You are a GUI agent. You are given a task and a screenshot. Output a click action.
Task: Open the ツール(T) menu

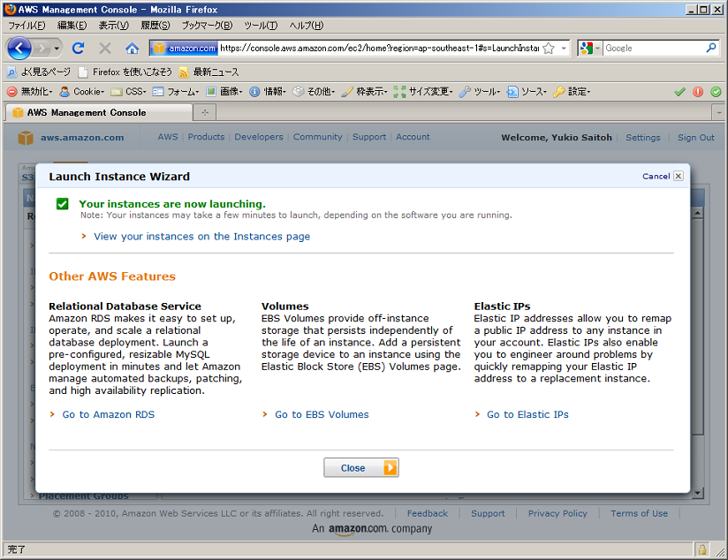coord(260,26)
